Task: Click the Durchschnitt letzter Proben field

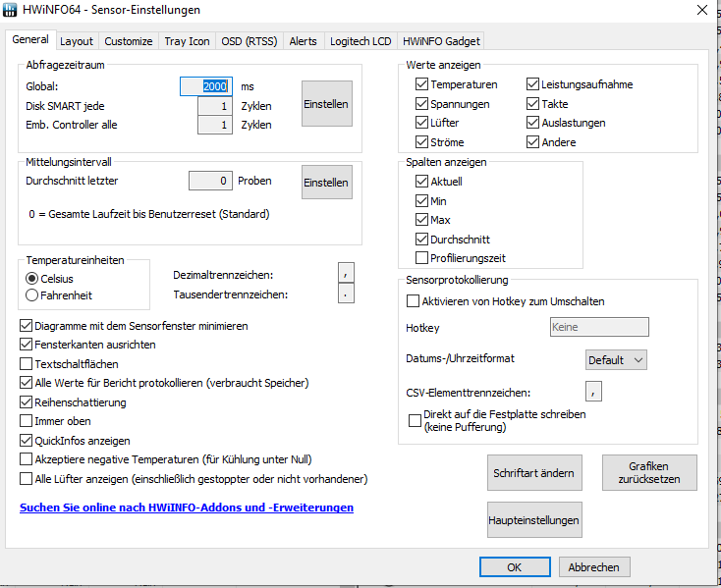Action: click(210, 181)
